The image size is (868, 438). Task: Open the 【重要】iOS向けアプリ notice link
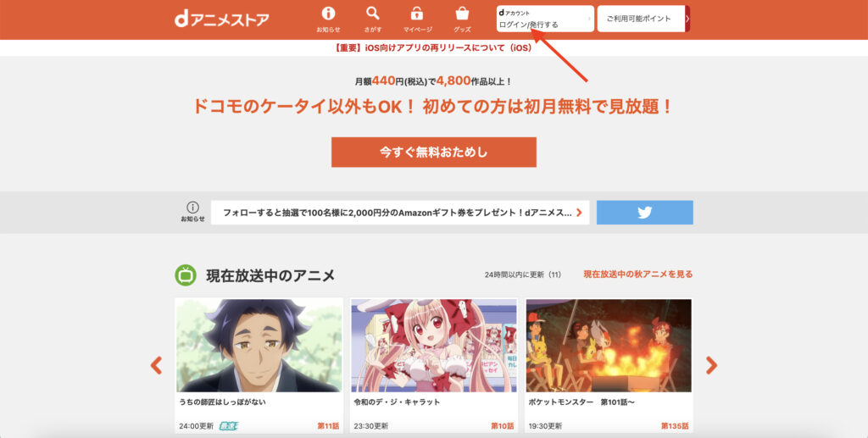pyautogui.click(x=433, y=48)
